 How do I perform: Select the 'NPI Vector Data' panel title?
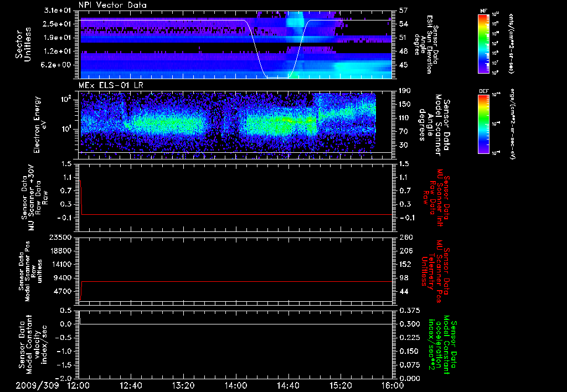[112, 5]
